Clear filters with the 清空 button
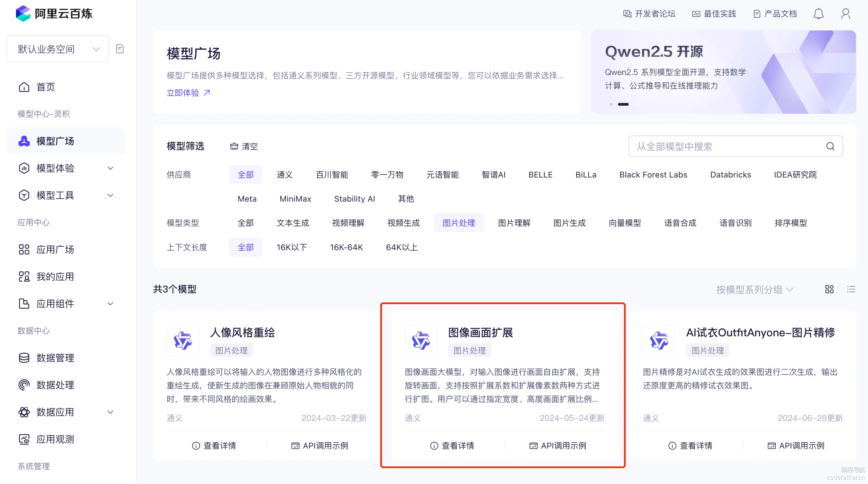This screenshot has height=484, width=868. tap(244, 146)
